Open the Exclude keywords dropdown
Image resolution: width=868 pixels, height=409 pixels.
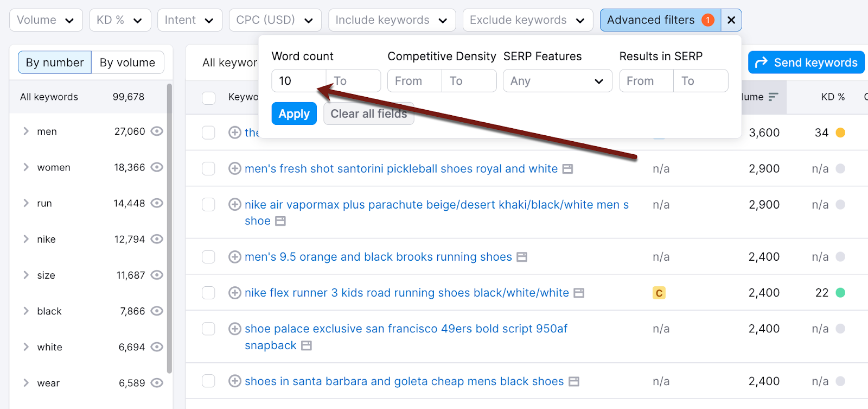point(528,20)
